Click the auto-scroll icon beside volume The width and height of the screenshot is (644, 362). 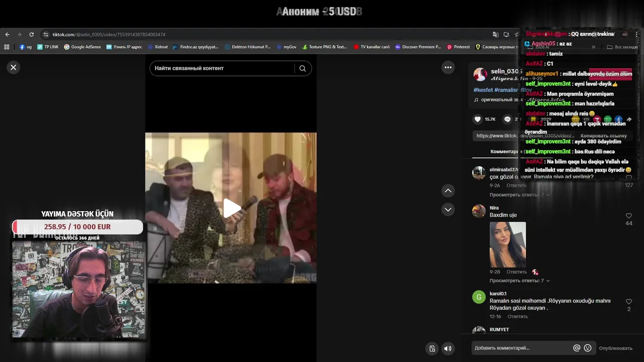[432, 348]
